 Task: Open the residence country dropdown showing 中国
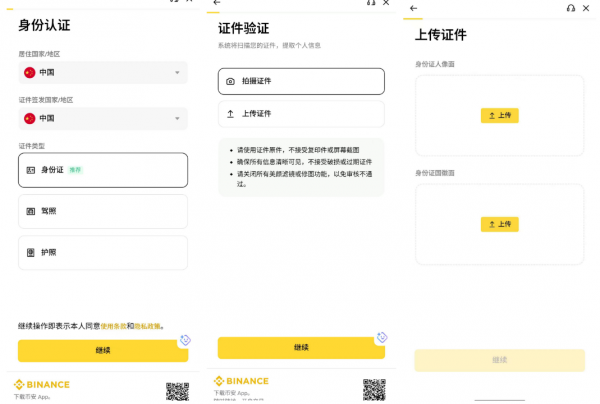click(103, 72)
